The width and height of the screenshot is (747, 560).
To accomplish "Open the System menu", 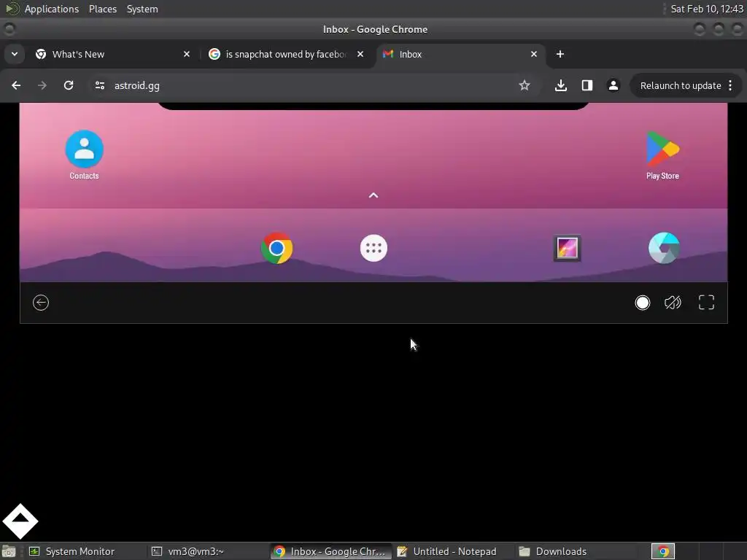I will coord(142,9).
